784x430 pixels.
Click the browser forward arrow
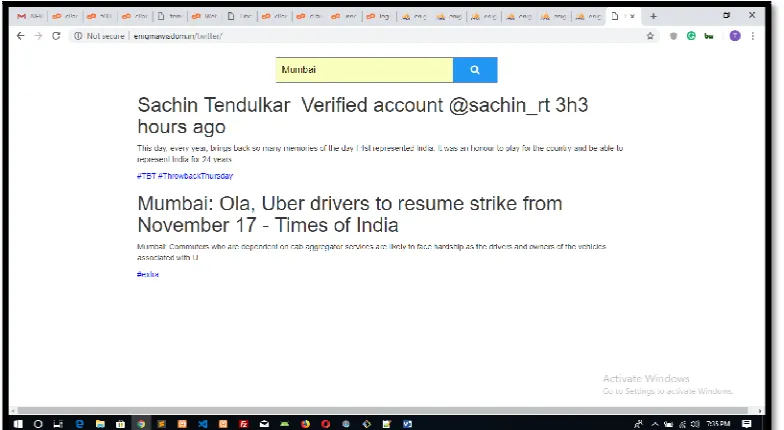coord(38,36)
